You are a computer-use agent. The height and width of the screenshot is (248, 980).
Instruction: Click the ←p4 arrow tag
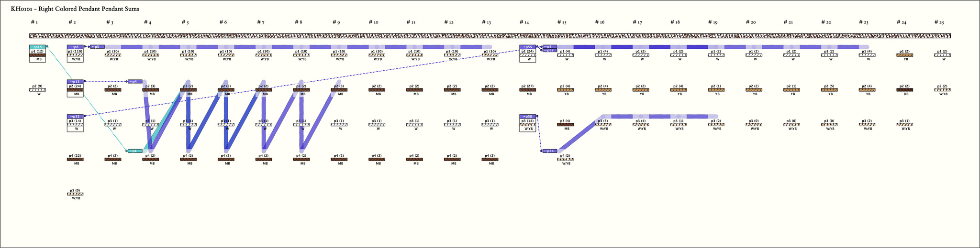pos(135,82)
